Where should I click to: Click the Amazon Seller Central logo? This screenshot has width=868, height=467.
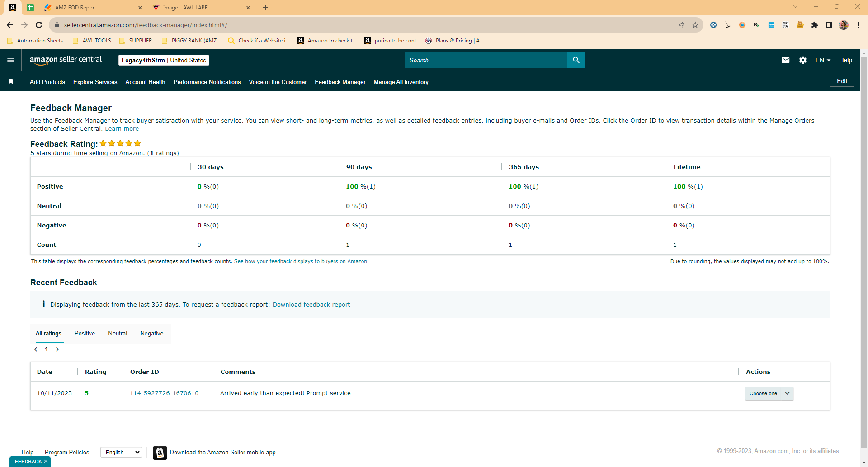pos(66,60)
